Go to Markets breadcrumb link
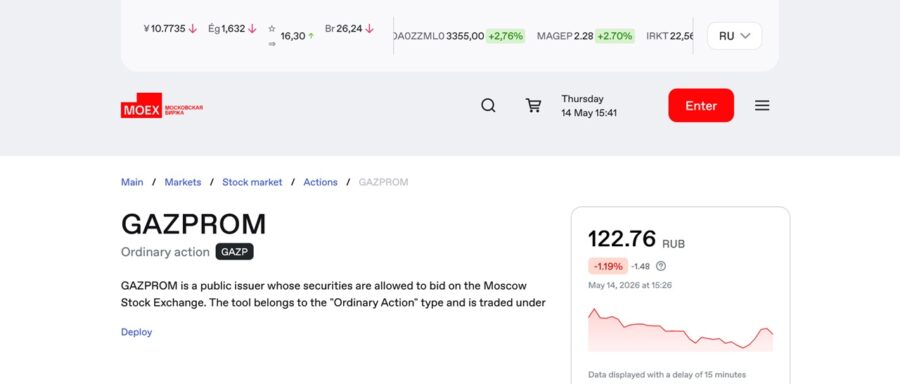The width and height of the screenshot is (900, 384). [x=183, y=182]
